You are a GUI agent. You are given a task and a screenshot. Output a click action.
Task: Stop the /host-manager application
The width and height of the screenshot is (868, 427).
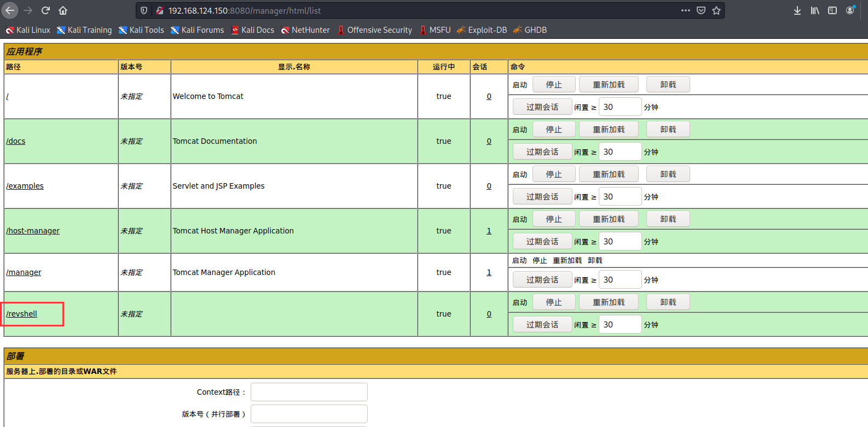click(x=554, y=219)
